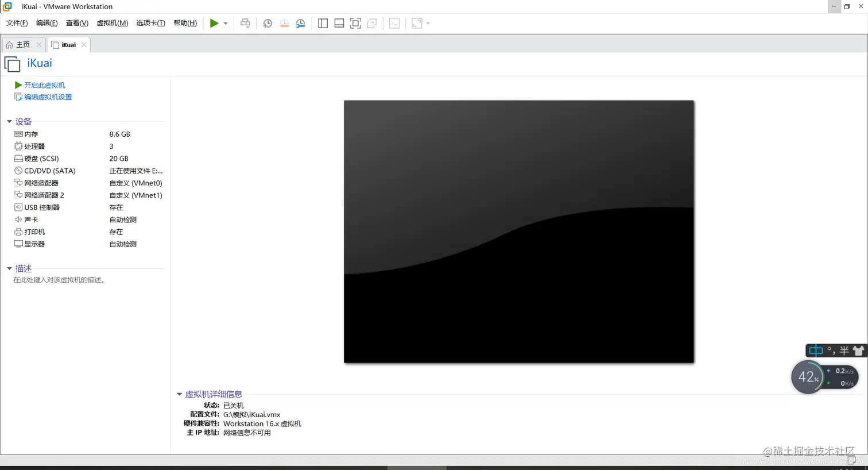Collapse the 设备 section
The image size is (868, 470).
coord(9,122)
